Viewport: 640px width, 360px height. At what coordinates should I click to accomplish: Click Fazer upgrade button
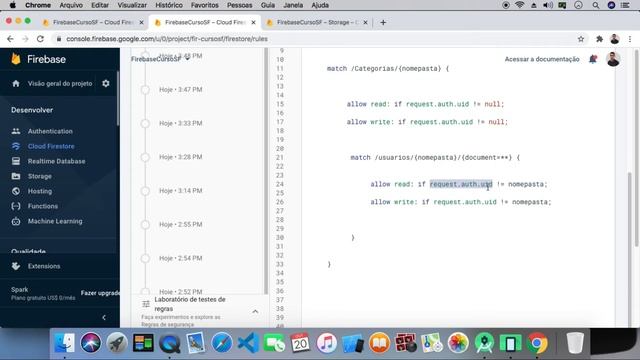point(100,293)
